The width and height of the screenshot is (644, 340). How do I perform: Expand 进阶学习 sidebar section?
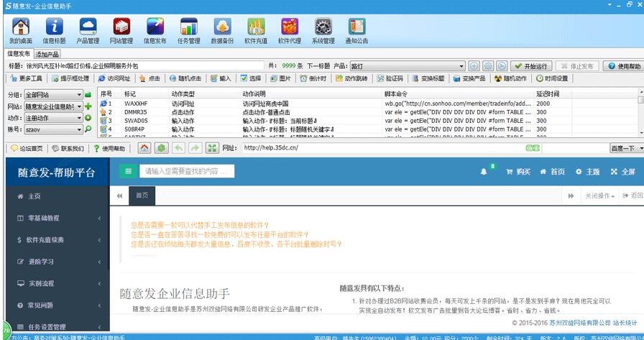click(x=57, y=262)
